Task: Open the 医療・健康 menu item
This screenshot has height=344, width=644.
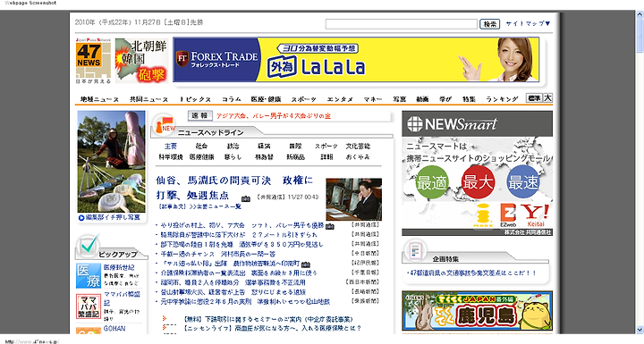Action: coord(267,99)
